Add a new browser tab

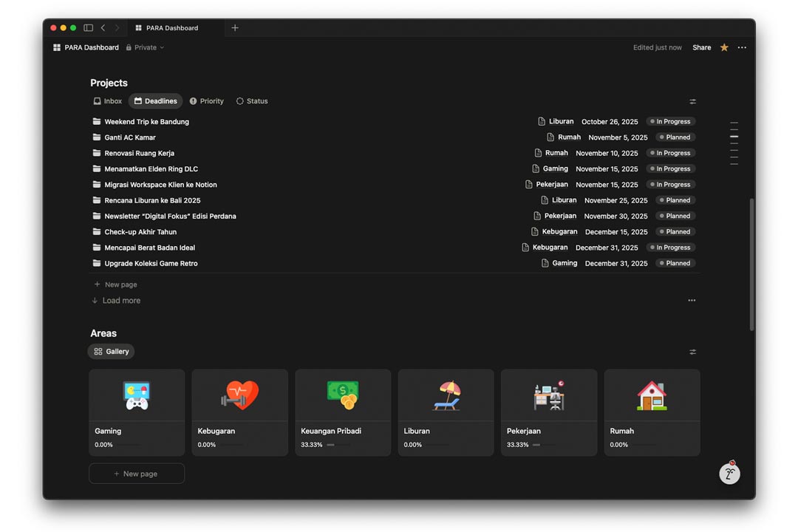pyautogui.click(x=235, y=28)
